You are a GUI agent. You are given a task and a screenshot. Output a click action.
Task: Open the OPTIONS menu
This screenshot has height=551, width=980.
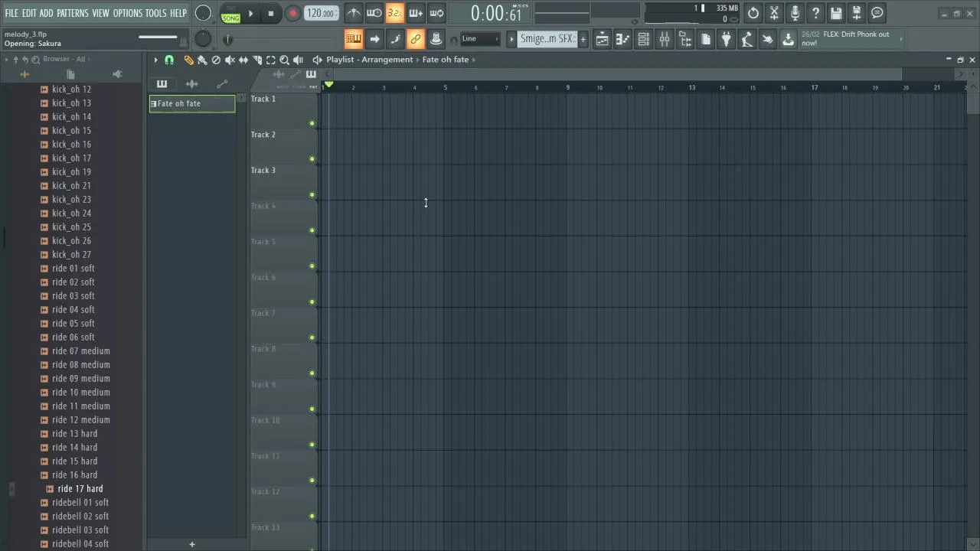pos(128,13)
